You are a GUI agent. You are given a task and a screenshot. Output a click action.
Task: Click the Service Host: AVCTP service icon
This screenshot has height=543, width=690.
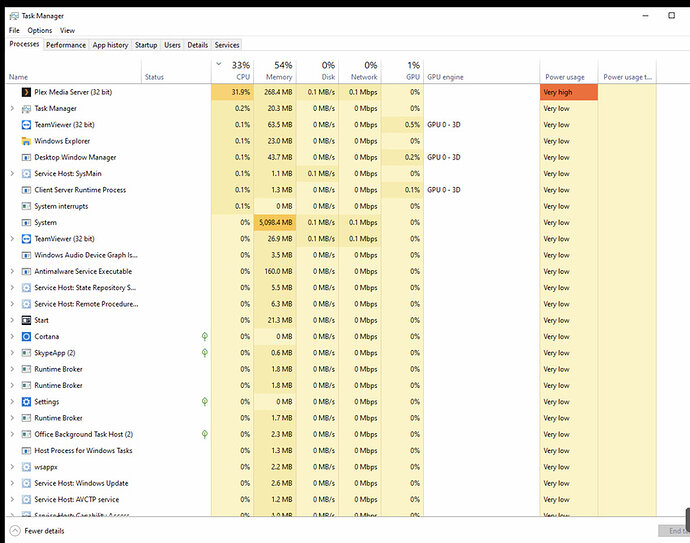tap(26, 499)
